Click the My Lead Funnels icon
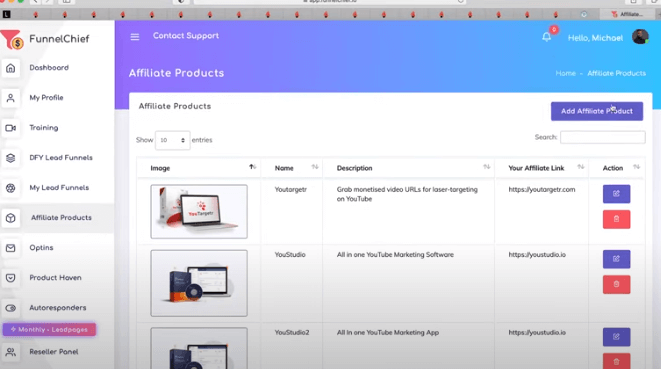Viewport: 661px width, 369px height. pyautogui.click(x=11, y=188)
